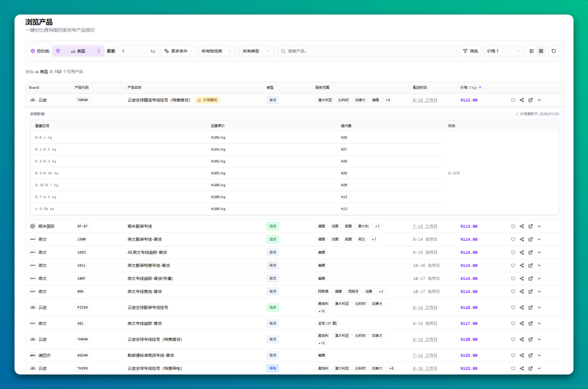Screen dimensions: 588x389
Task: Favorite the product 481 row
Action: (x=513, y=324)
